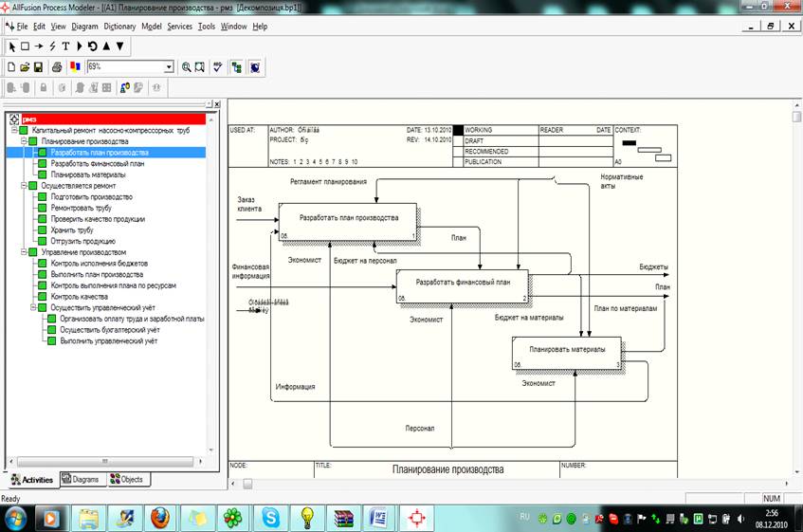Select the Activity Box tool
The width and height of the screenshot is (803, 532).
tap(26, 46)
